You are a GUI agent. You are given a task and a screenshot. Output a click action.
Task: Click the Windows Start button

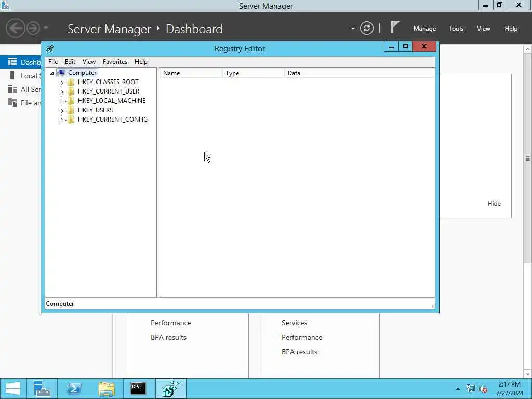click(12, 389)
